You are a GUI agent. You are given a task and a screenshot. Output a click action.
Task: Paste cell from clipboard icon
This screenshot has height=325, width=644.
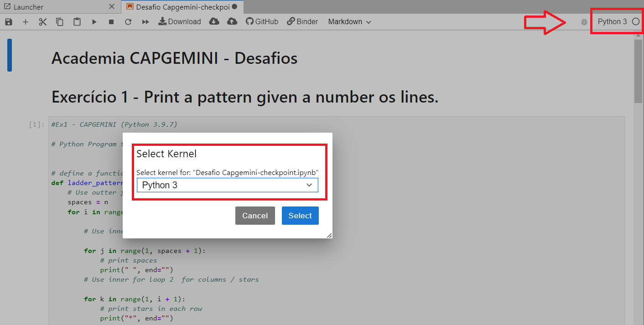77,21
